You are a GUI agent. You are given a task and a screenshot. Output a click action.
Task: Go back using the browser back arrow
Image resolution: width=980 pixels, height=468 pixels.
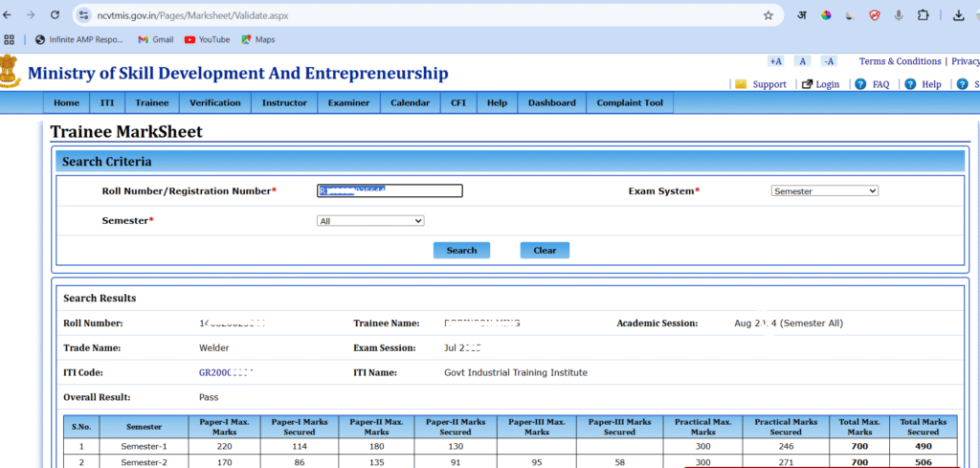(x=7, y=15)
